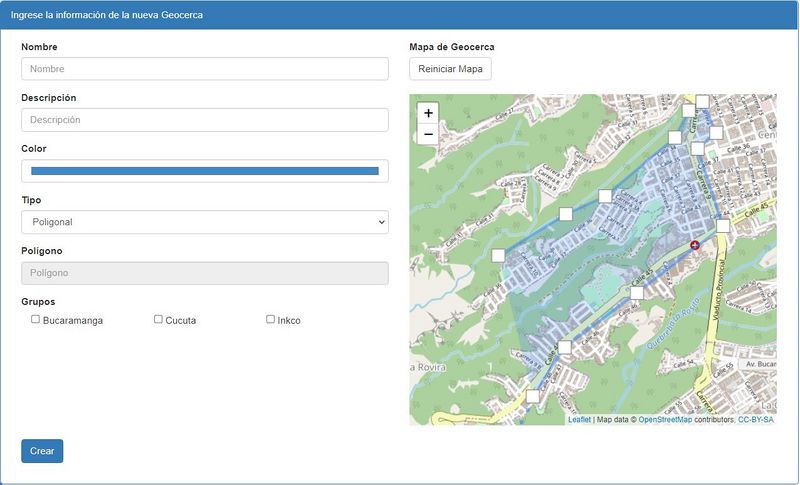Tick the Inkco group checkbox
800x485 pixels.
270,320
